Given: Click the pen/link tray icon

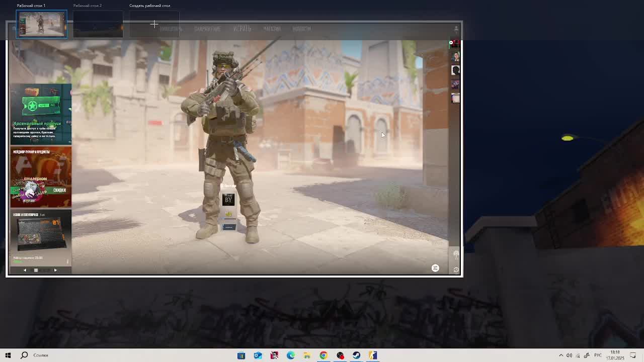Looking at the screenshot, I should pos(587,355).
